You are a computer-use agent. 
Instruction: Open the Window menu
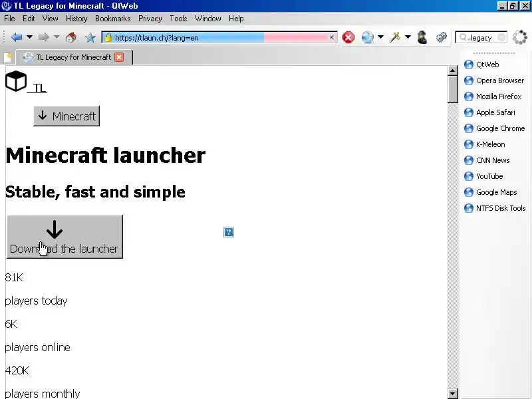click(208, 19)
